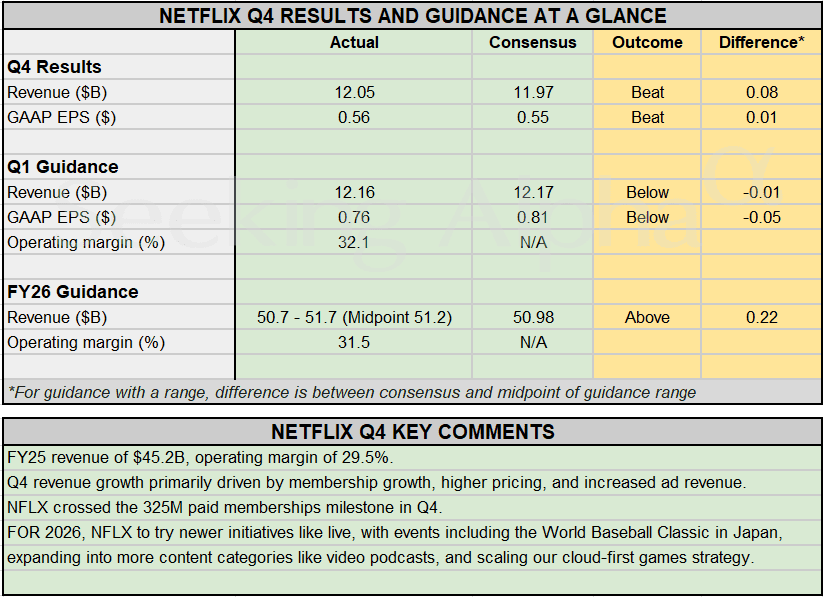Select Q1 operating margin value 32.1
The image size is (823, 597).
[x=354, y=242]
